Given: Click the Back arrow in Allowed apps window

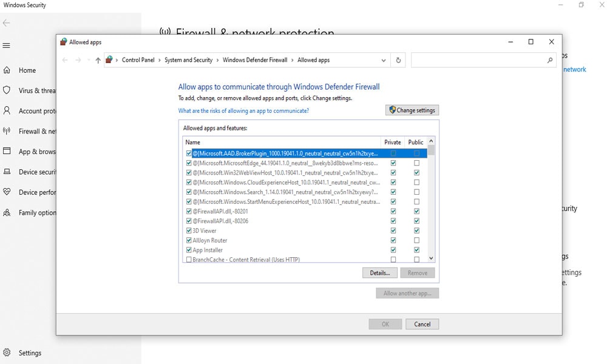Looking at the screenshot, I should pos(65,60).
